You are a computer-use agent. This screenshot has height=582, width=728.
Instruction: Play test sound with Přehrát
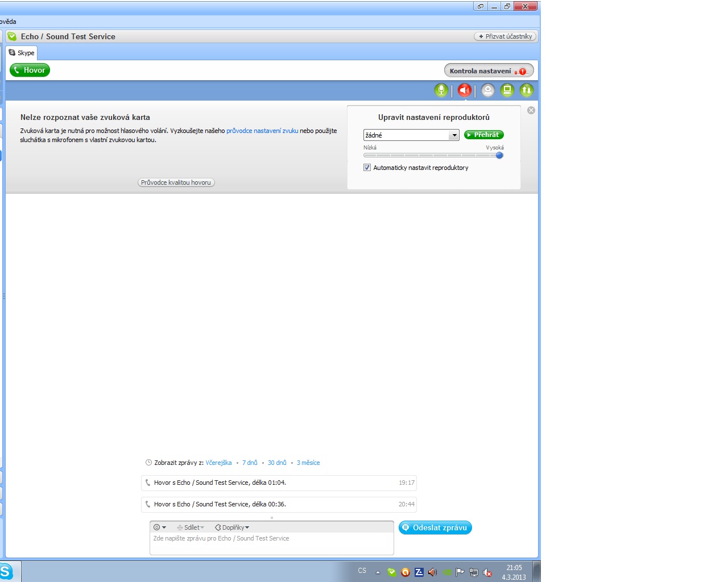click(x=484, y=135)
